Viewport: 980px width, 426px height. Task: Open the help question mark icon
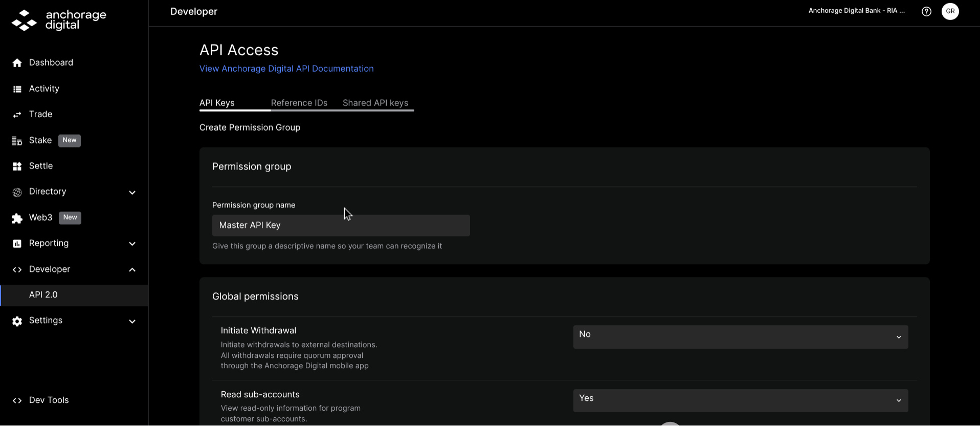[x=926, y=11]
